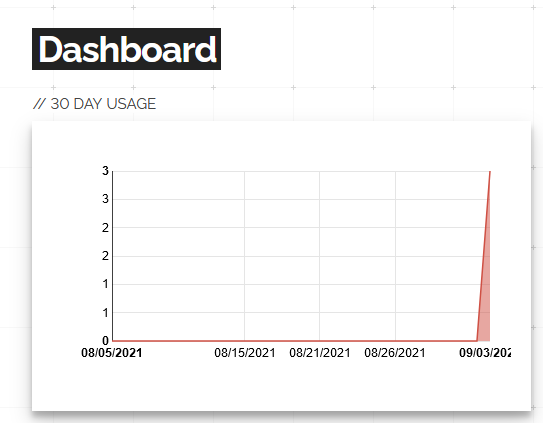The image size is (543, 423).
Task: Click gridline above the 08/21/2021 label
Action: tap(319, 256)
